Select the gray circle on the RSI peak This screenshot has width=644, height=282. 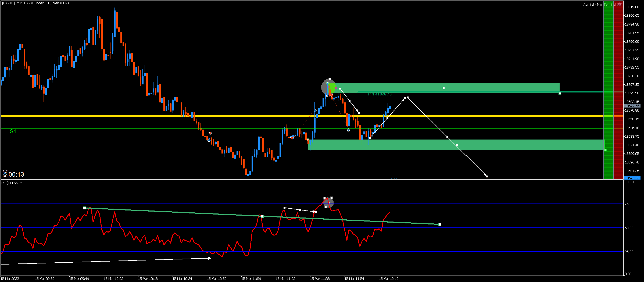[328, 202]
